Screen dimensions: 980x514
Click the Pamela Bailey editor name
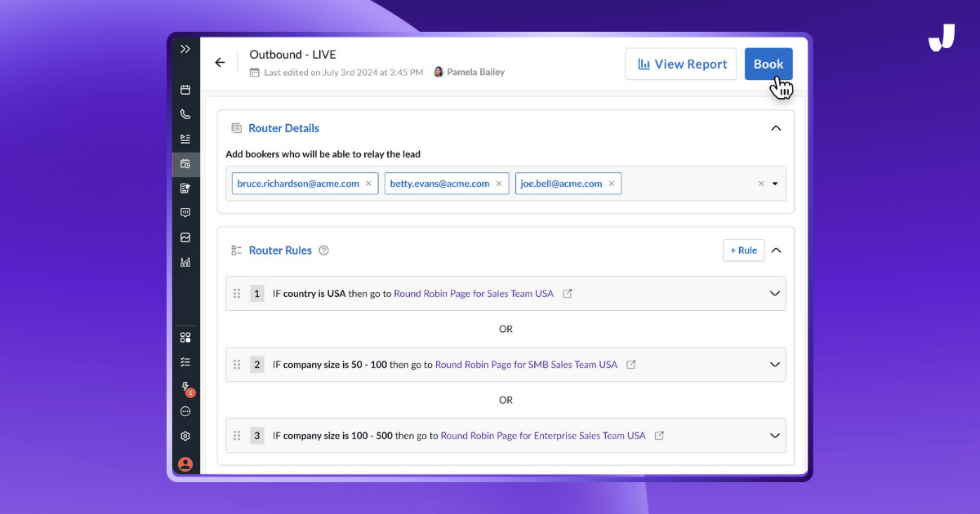coord(475,72)
